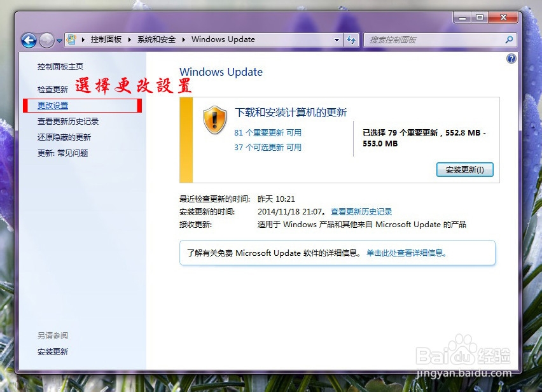Viewport: 542px width, 392px height.
Task: Open 查看更新历史记录 in the sidebar
Action: click(x=68, y=122)
